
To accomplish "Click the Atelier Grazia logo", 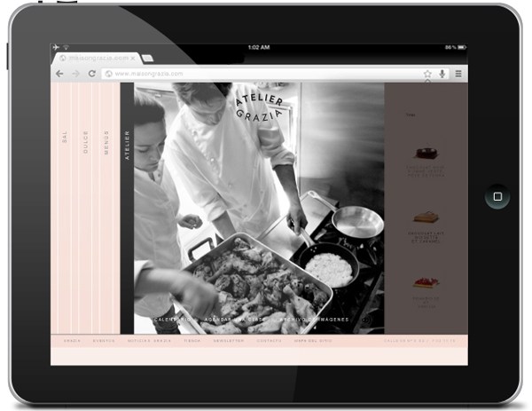I will (x=259, y=108).
